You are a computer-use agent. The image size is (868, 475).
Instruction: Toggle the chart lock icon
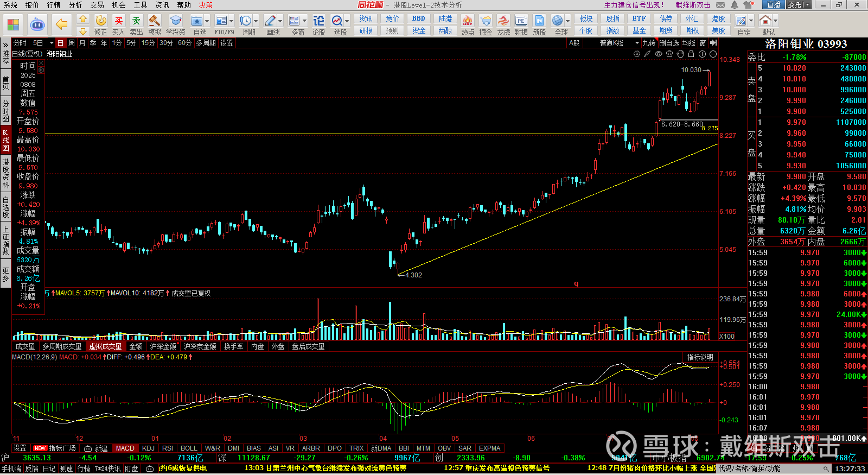pyautogui.click(x=691, y=54)
